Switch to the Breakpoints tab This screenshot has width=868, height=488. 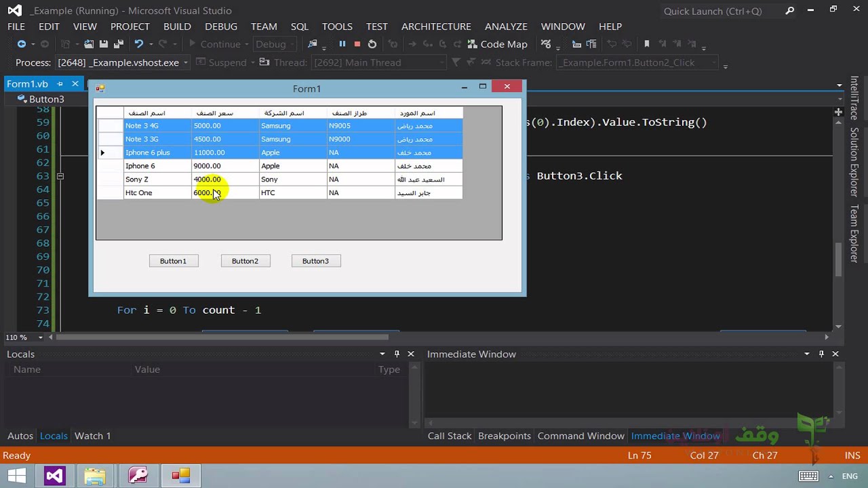coord(505,436)
